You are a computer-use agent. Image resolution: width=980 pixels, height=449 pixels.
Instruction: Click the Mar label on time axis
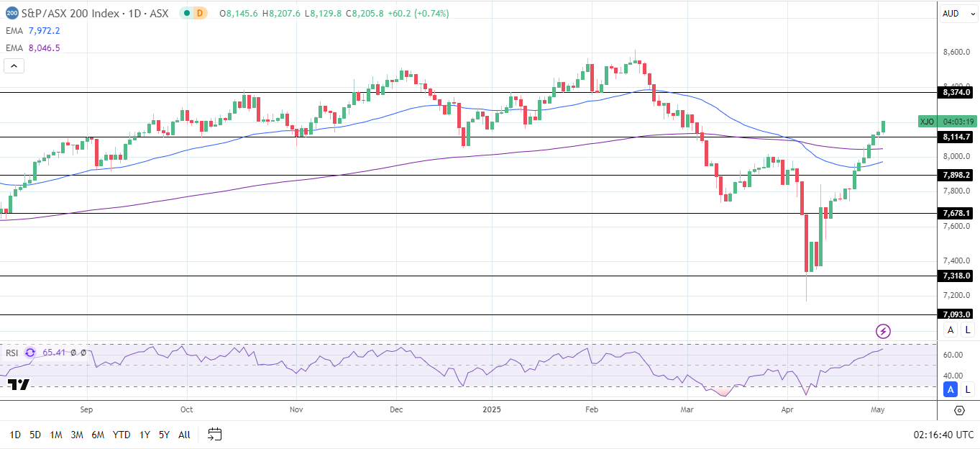click(687, 409)
